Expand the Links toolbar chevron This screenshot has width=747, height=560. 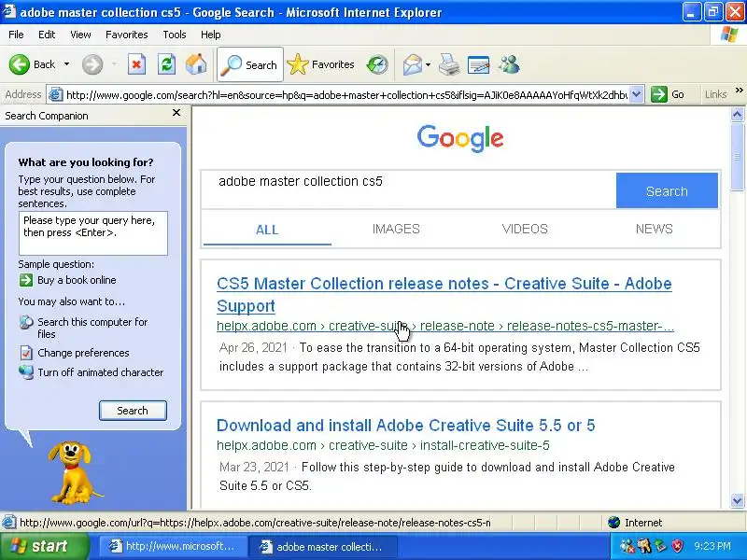click(740, 90)
